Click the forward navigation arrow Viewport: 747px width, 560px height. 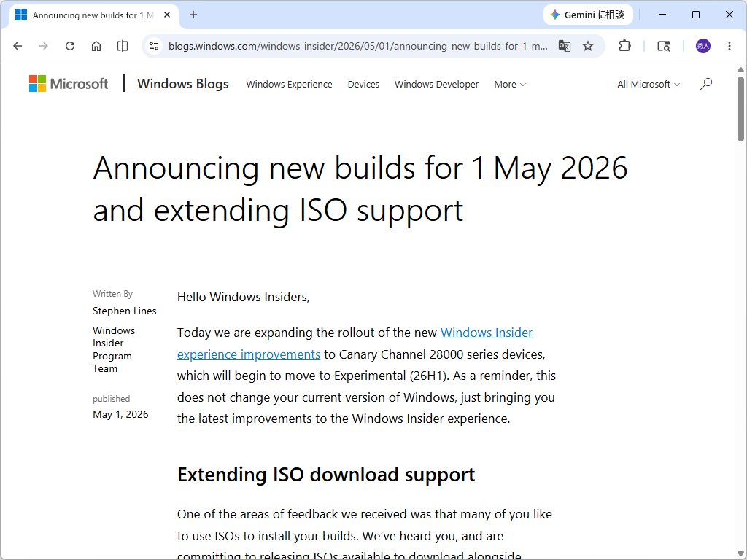[x=43, y=46]
